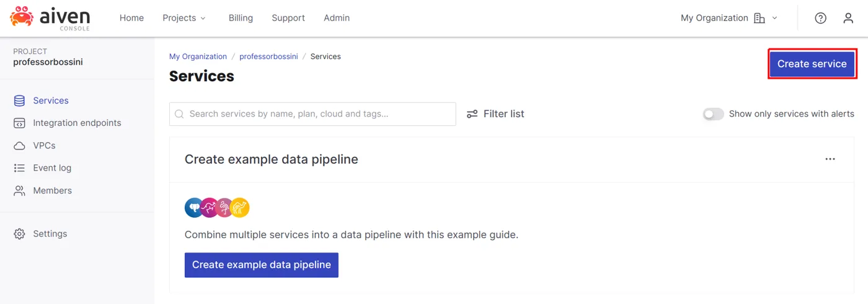Viewport: 868px width, 304px height.
Task: Click the filter sliders icon
Action: [x=472, y=114]
